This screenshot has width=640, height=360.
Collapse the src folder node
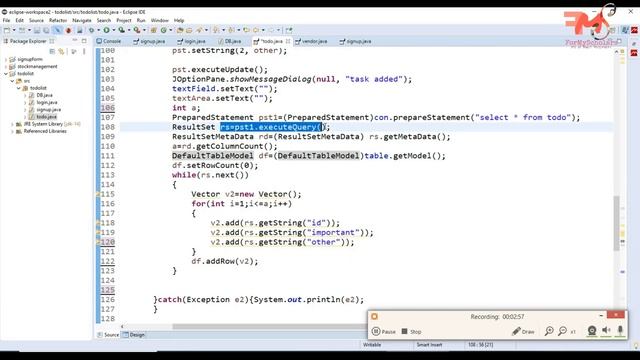(12, 81)
